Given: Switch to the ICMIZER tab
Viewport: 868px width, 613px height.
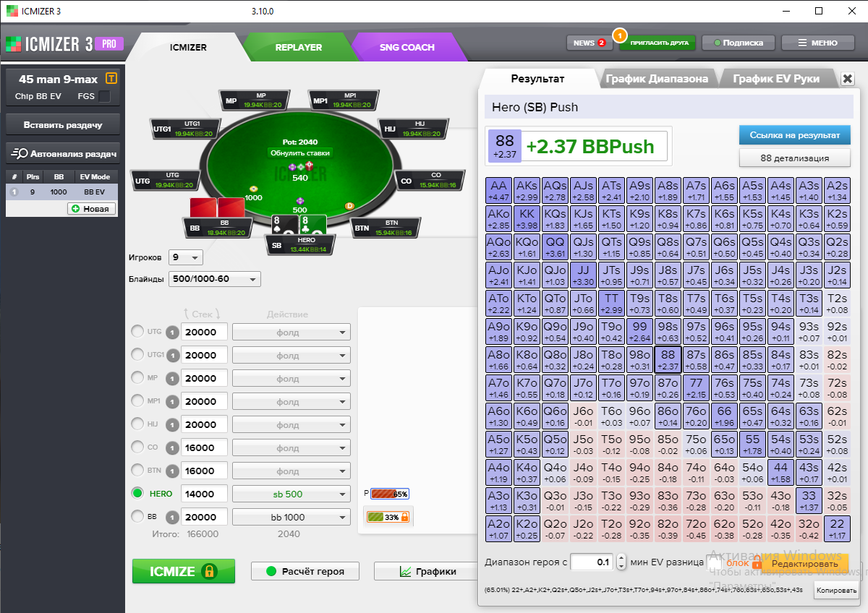Looking at the screenshot, I should (188, 47).
